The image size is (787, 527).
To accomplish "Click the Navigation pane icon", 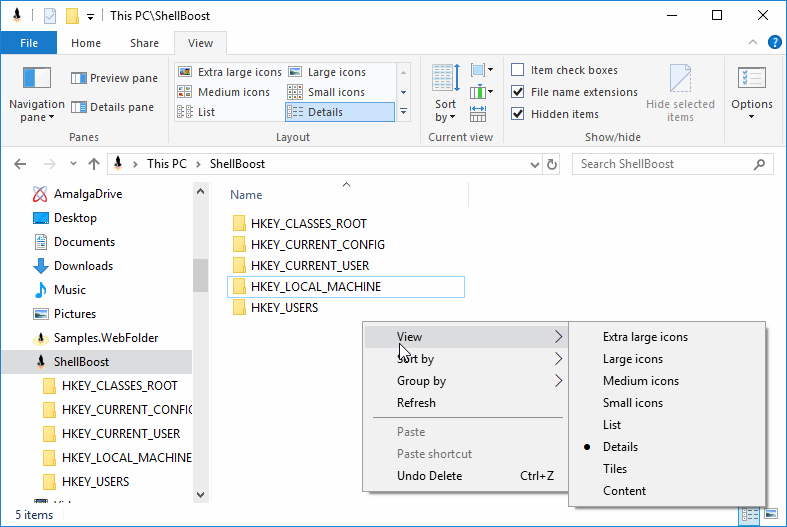I will pyautogui.click(x=37, y=78).
